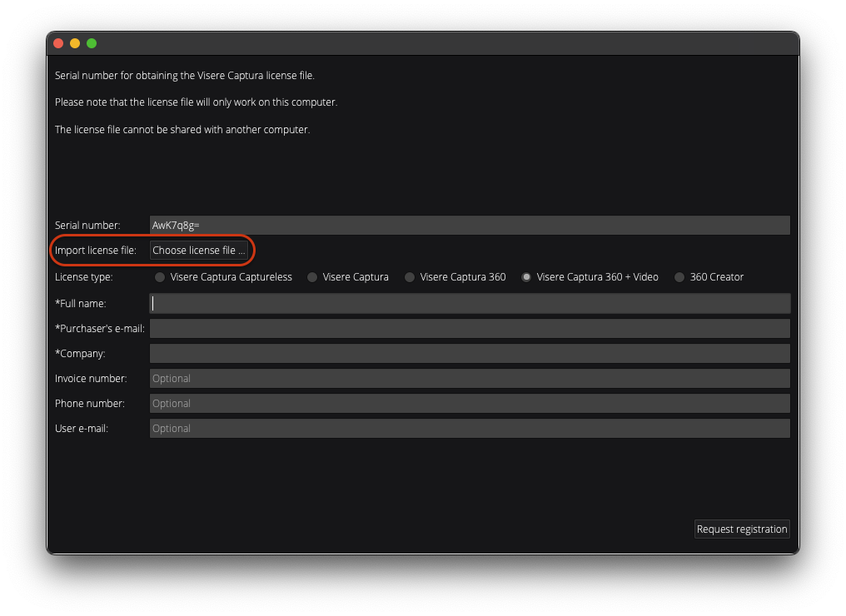Click the Choose license file button
The image size is (846, 616).
[x=198, y=251]
